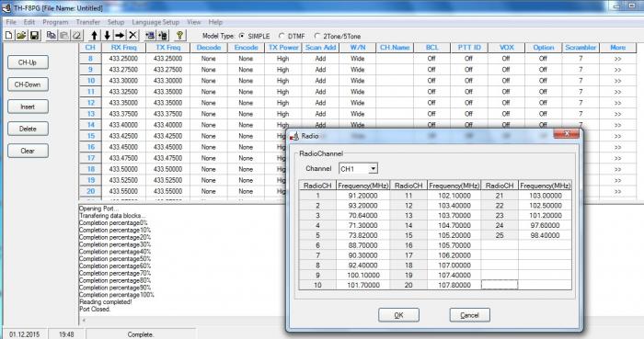Screen dimensions: 644x339
Task: Save the file via the floppy disk icon
Action: tap(35, 36)
